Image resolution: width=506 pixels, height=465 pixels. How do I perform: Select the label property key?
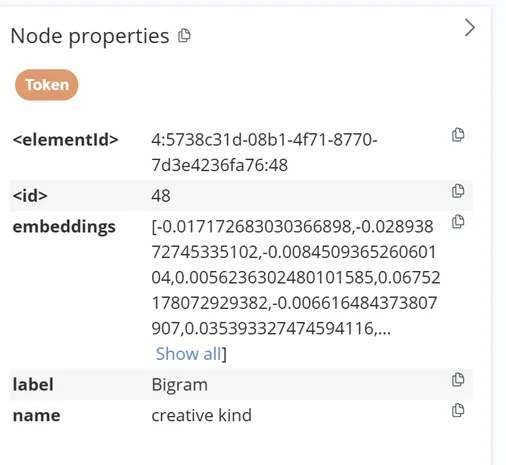point(33,384)
